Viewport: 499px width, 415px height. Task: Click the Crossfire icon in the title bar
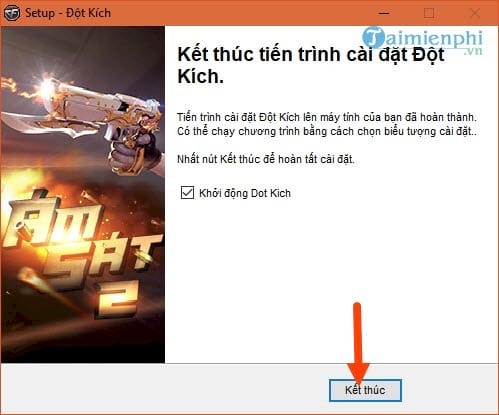(x=12, y=14)
